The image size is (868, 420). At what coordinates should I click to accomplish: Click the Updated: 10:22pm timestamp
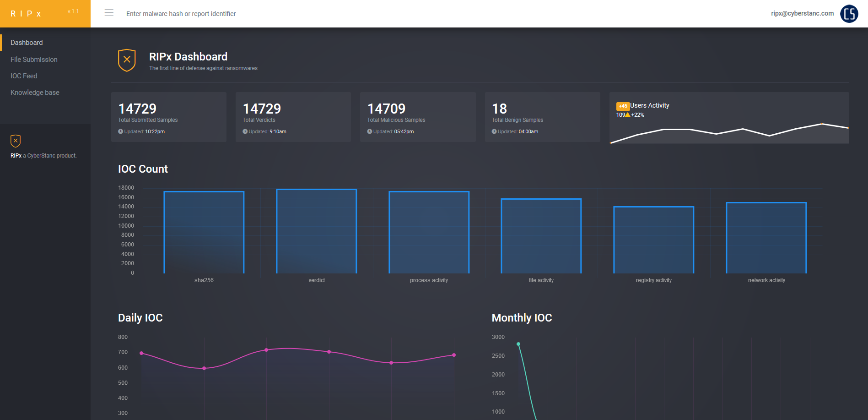[x=144, y=131]
